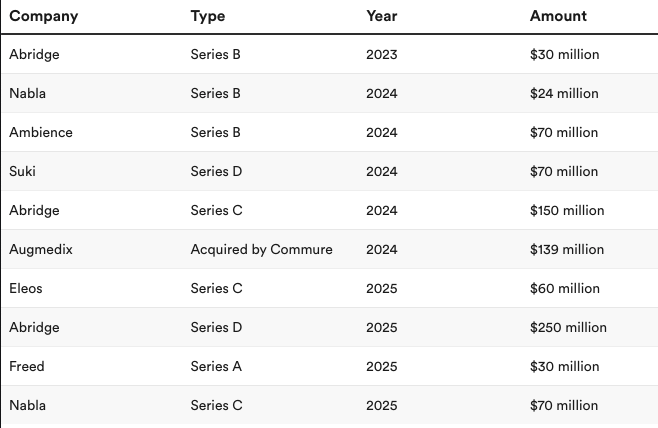Screen dimensions: 658x428
Task: Select the Augmedix company cell
Action: pyautogui.click(x=41, y=250)
